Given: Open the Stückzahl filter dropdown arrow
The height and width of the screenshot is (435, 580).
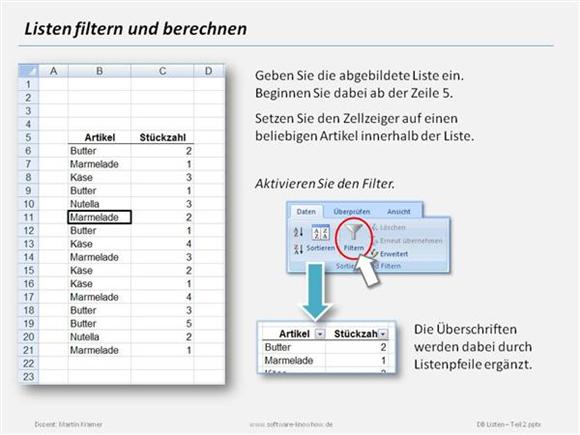Looking at the screenshot, I should pos(383,334).
